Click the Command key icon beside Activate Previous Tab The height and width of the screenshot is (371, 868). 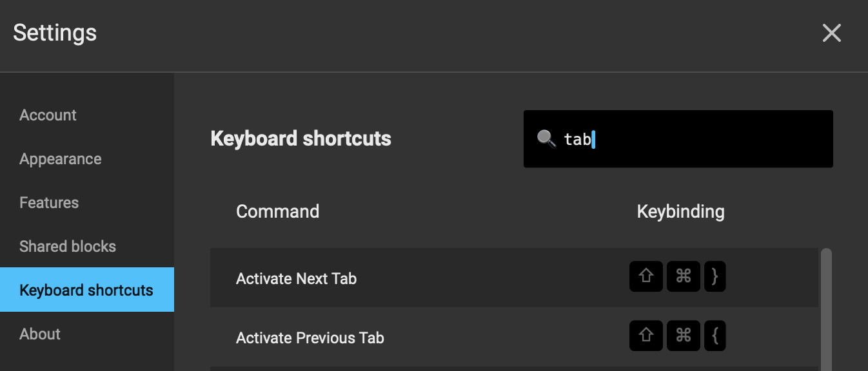tap(682, 336)
